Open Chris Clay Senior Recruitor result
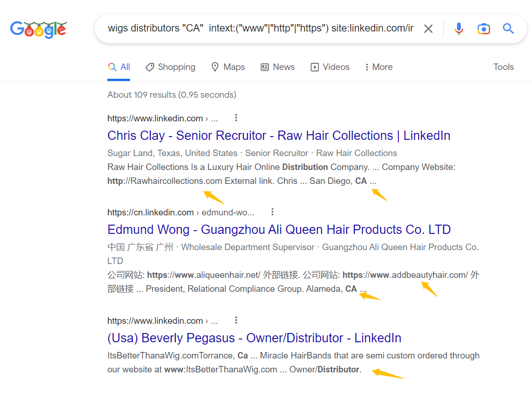 pyautogui.click(x=279, y=136)
